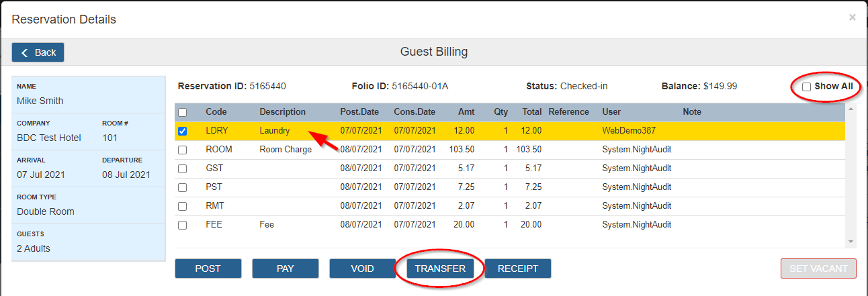The image size is (868, 296).
Task: Select the Room Charge row description
Action: pyautogui.click(x=286, y=150)
